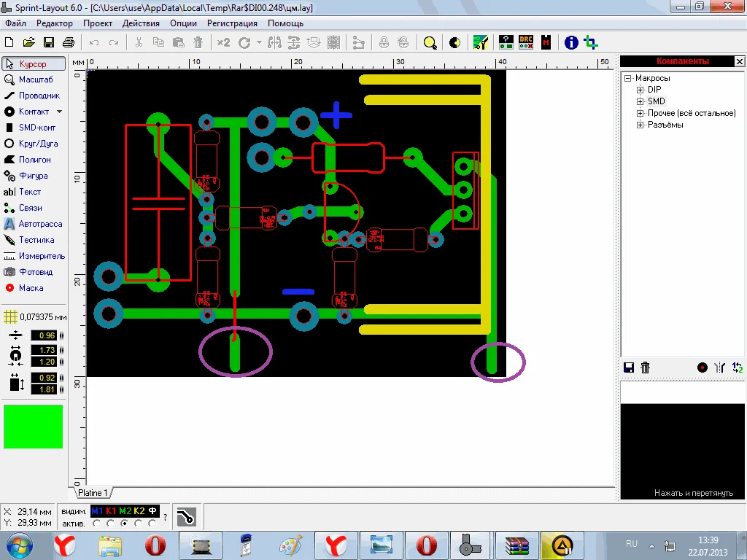Expand the Разъёмы tree node
Image resolution: width=747 pixels, height=560 pixels.
(640, 125)
